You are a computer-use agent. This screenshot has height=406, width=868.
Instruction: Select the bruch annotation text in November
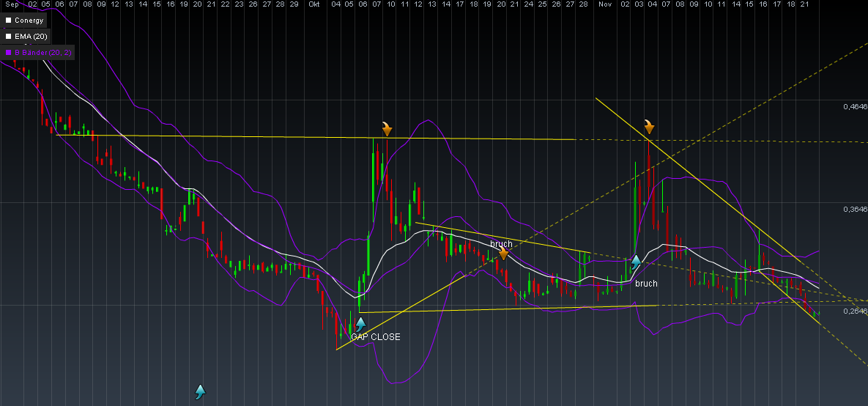tap(646, 283)
